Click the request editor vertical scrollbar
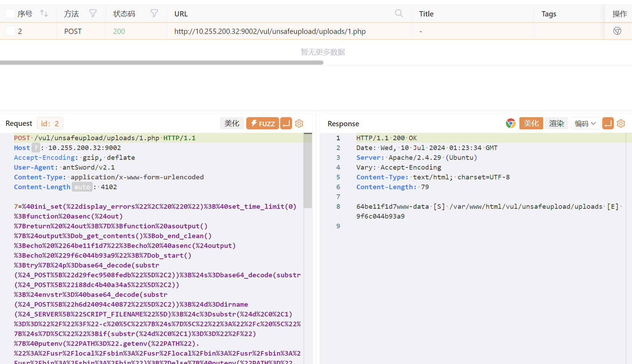 point(308,171)
